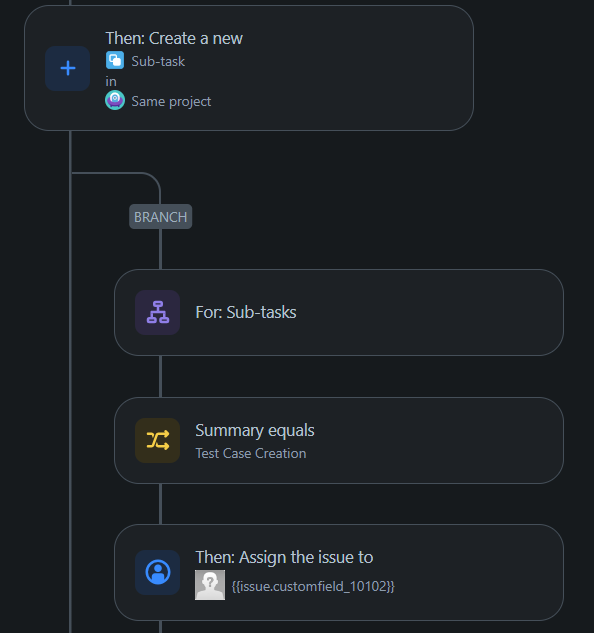Click the 'For: Sub-tasks' title text
The width and height of the screenshot is (594, 633).
coord(246,312)
